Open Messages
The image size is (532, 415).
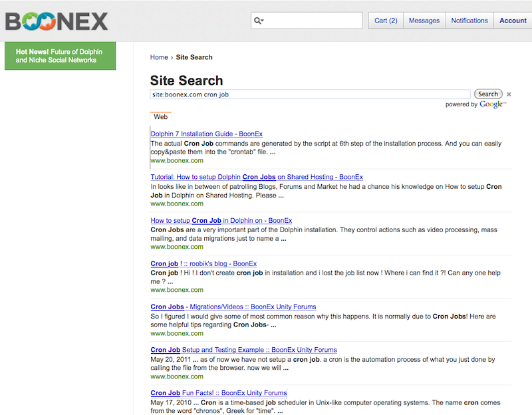(x=424, y=21)
